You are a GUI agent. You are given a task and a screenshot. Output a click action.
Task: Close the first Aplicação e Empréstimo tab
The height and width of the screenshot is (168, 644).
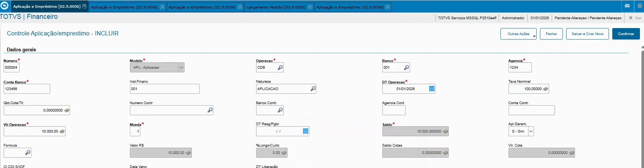85,6
